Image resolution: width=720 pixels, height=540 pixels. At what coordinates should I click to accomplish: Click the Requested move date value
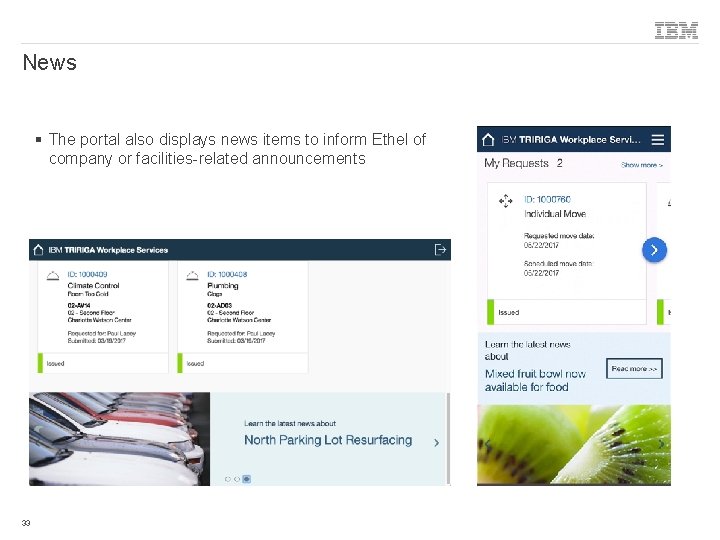tap(541, 245)
